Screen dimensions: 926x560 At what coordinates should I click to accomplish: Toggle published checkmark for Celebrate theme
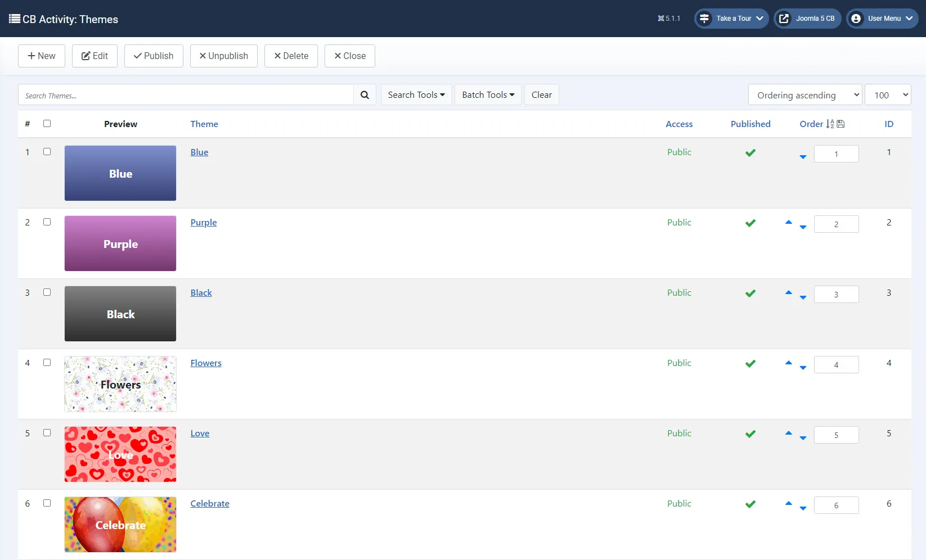[750, 504]
